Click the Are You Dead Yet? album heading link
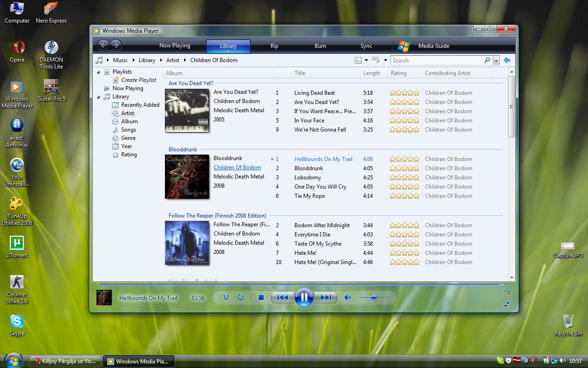Image resolution: width=588 pixels, height=368 pixels. (x=191, y=83)
